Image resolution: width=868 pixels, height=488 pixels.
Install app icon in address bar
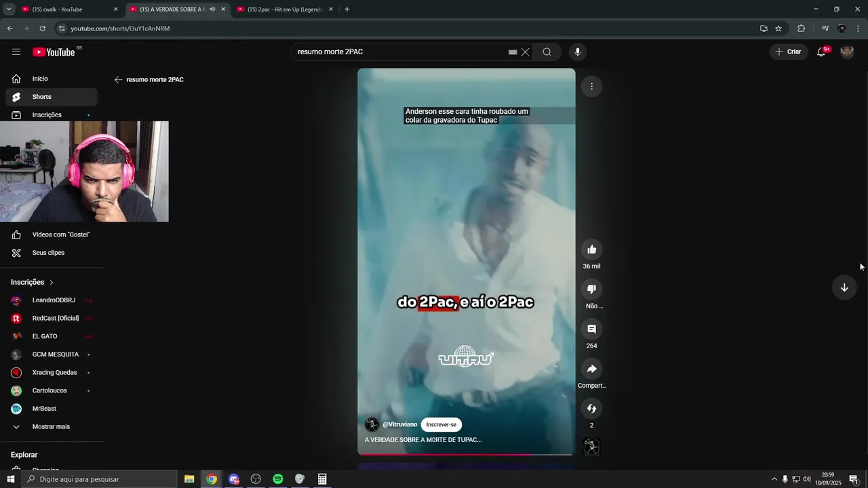[764, 28]
